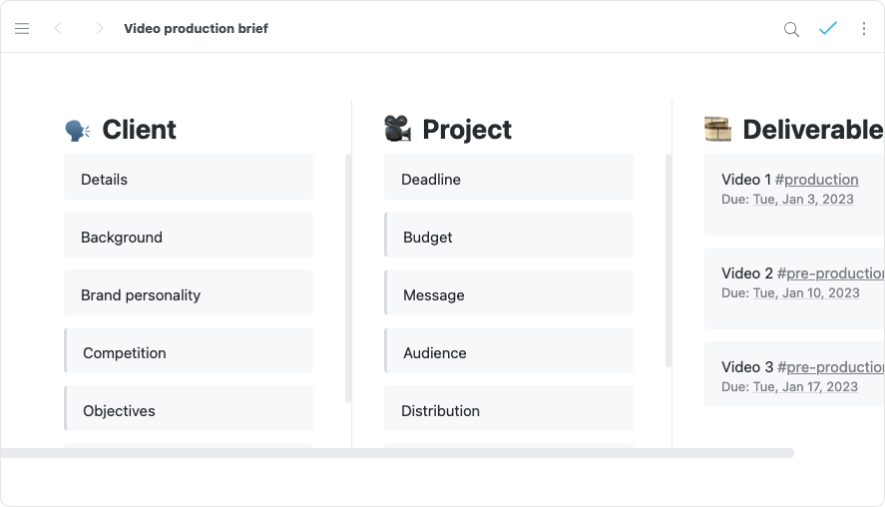
Task: Click the Brand personality card
Action: click(188, 295)
